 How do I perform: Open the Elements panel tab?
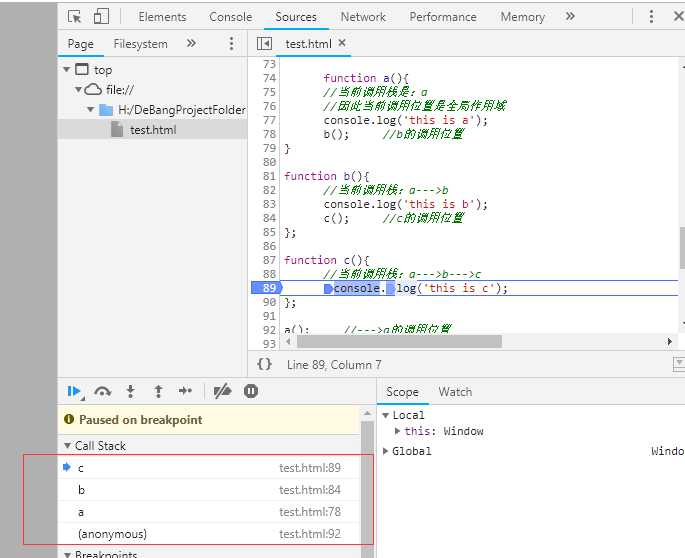[x=162, y=17]
